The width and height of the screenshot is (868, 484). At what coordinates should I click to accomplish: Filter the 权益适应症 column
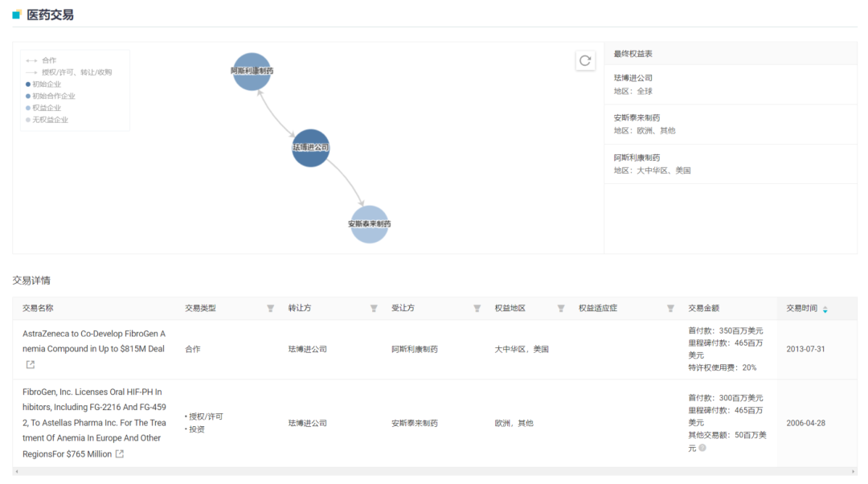click(x=670, y=309)
